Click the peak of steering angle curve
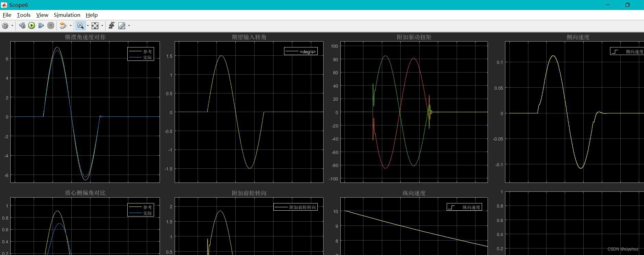This screenshot has width=644, height=255. [x=222, y=56]
